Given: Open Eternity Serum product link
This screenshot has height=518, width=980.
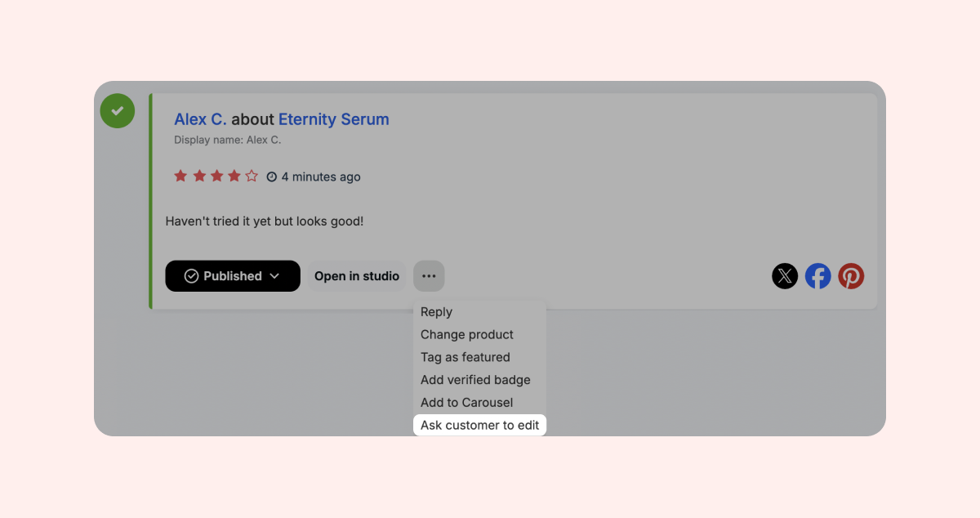Looking at the screenshot, I should (x=334, y=119).
